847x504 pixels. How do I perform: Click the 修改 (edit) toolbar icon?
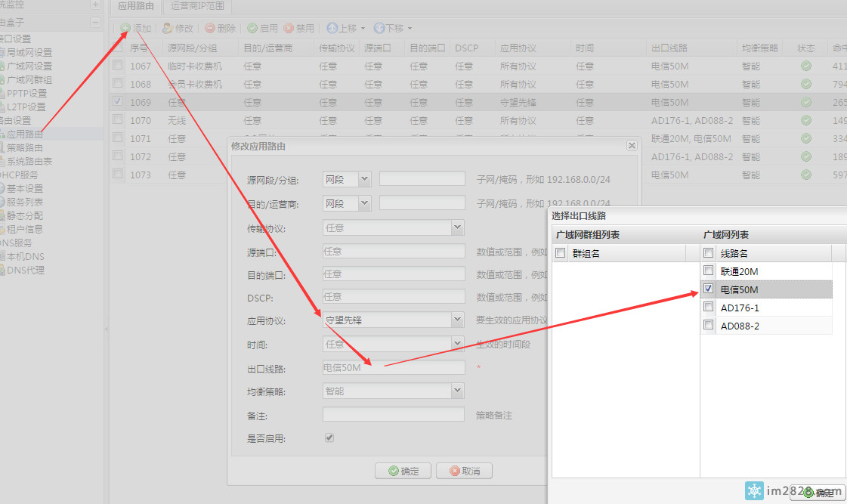coord(168,28)
